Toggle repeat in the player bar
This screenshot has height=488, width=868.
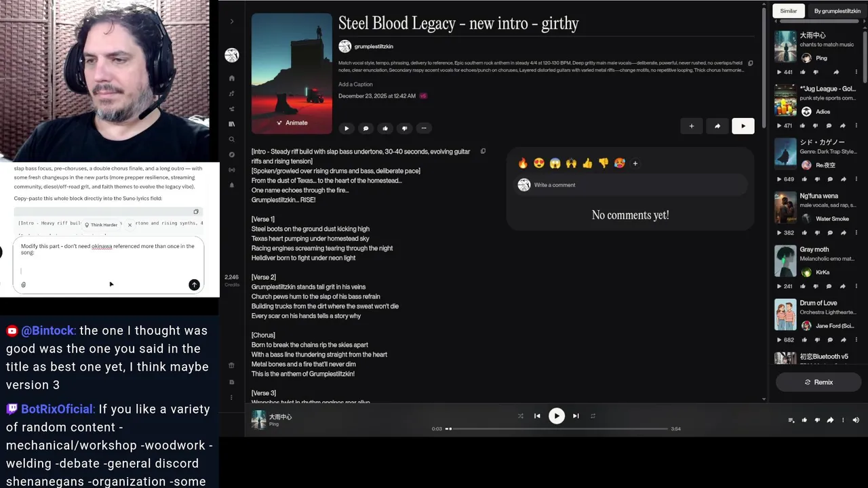(593, 416)
